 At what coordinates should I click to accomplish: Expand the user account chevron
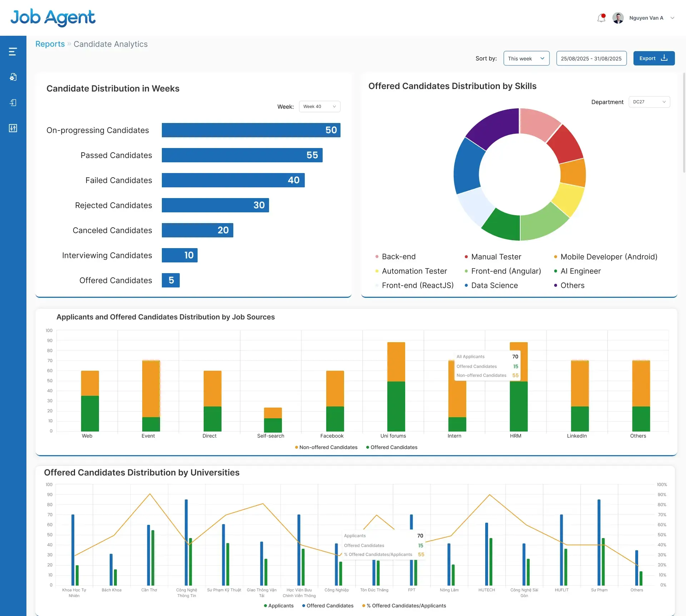[672, 18]
